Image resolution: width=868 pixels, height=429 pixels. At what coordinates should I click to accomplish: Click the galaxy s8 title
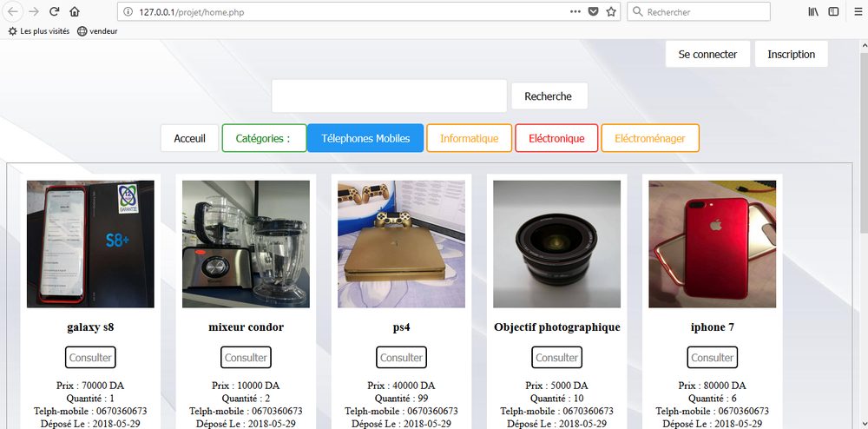point(90,327)
